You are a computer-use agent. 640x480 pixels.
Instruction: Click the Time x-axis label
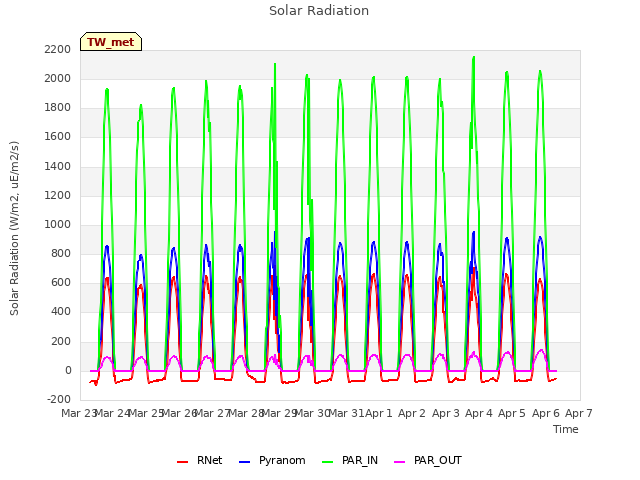[565, 429]
